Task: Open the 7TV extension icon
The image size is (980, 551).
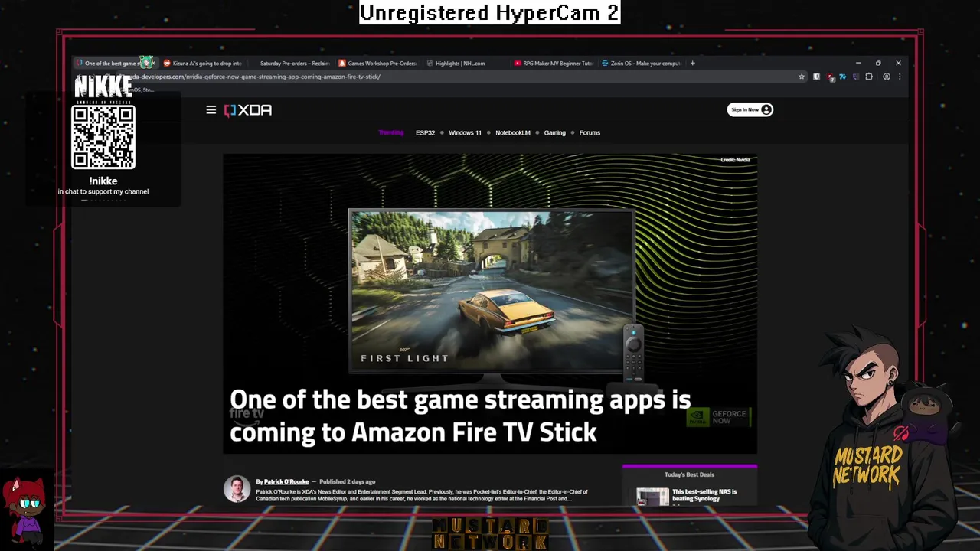Action: 843,77
